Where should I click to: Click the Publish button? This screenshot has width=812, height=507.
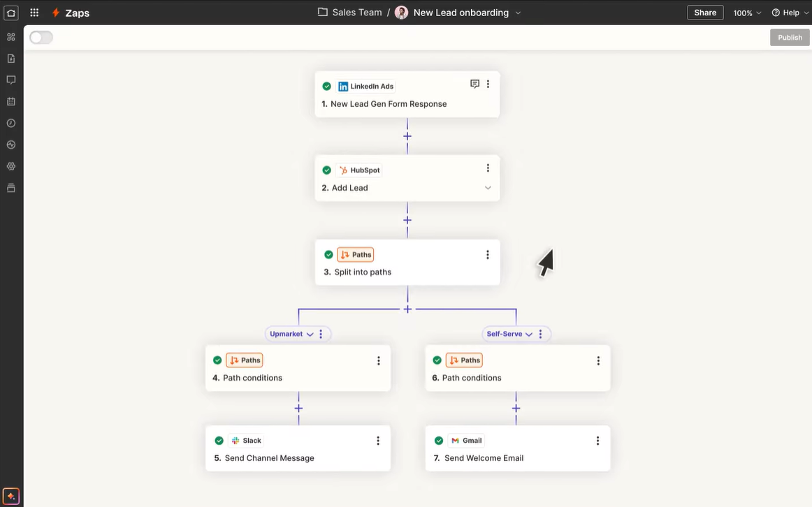click(x=789, y=37)
